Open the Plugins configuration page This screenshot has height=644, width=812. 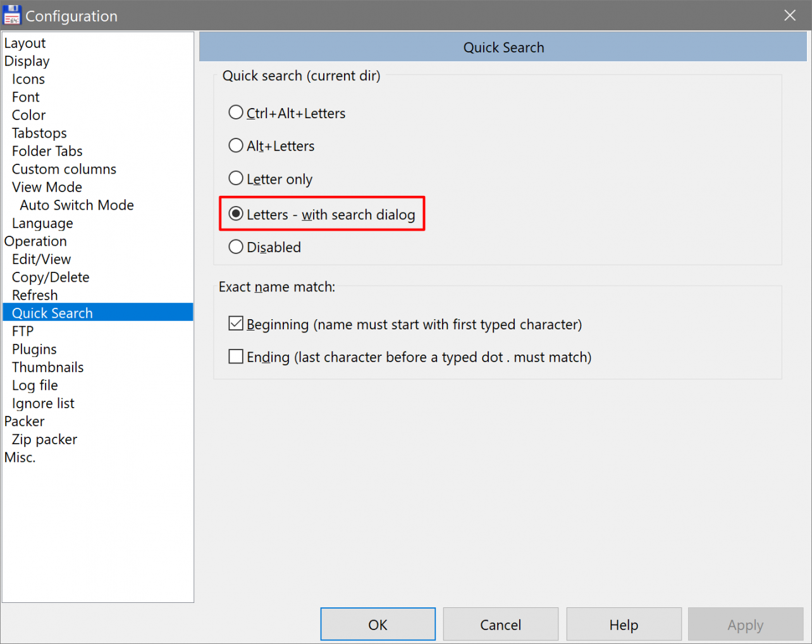point(34,349)
